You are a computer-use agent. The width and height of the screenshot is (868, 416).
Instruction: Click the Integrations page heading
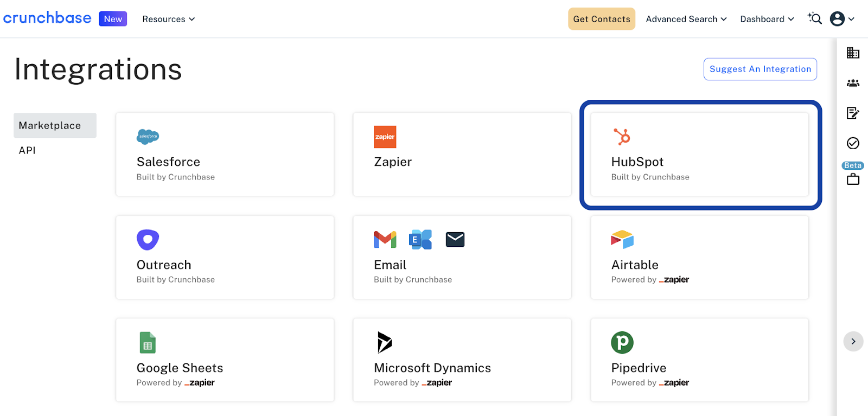pyautogui.click(x=98, y=69)
